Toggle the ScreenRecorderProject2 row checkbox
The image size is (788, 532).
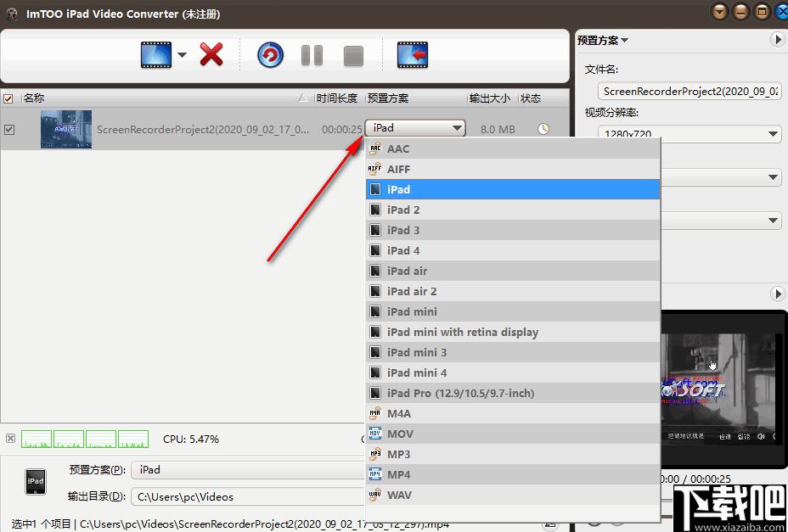coord(9,130)
